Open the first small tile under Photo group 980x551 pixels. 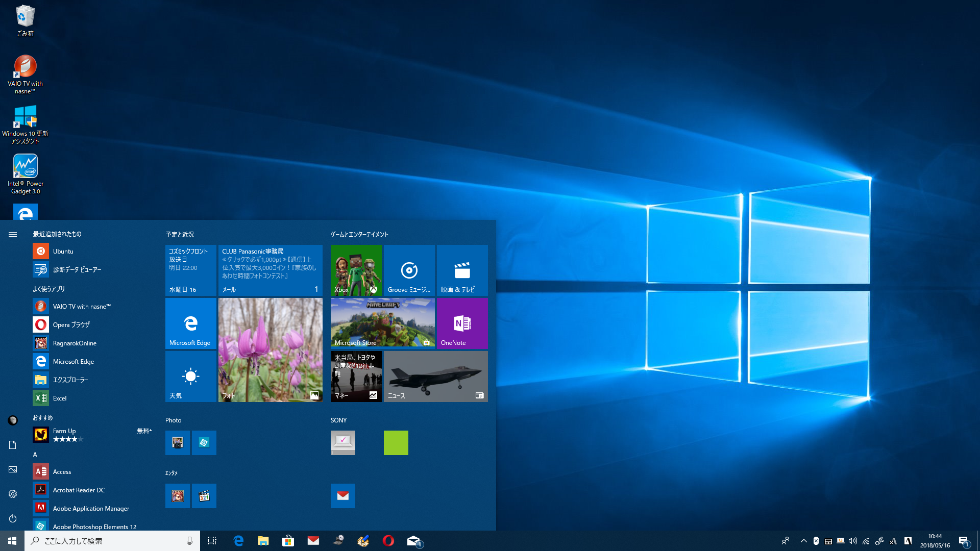coord(178,443)
